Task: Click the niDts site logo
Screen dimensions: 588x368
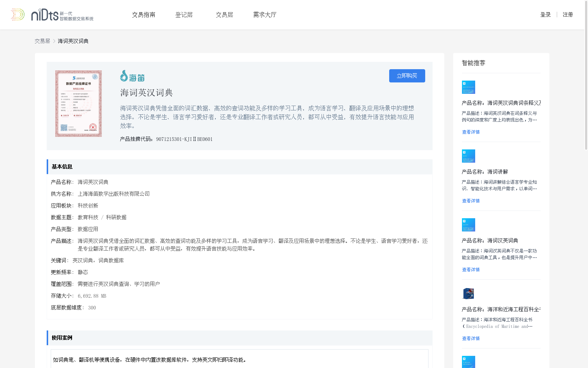Action: (52, 15)
